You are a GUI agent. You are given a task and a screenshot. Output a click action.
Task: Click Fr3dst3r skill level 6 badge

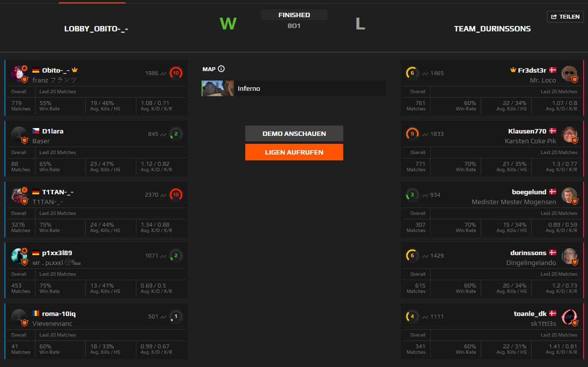pyautogui.click(x=412, y=73)
